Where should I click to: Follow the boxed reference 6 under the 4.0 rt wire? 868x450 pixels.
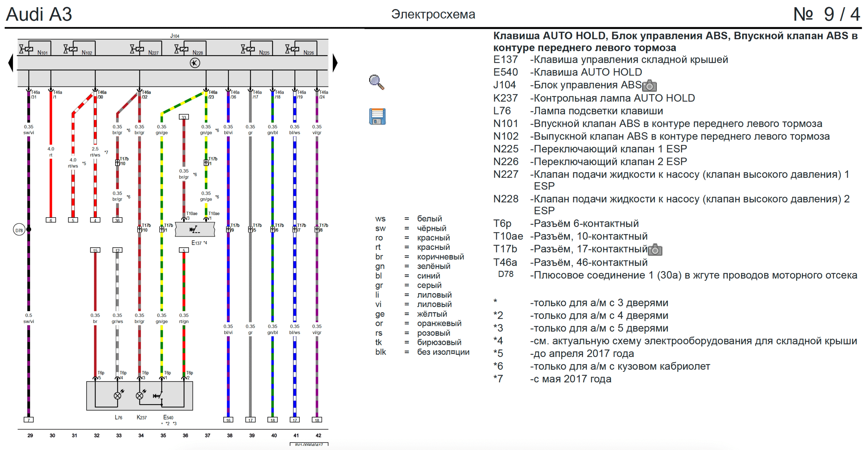click(x=51, y=220)
